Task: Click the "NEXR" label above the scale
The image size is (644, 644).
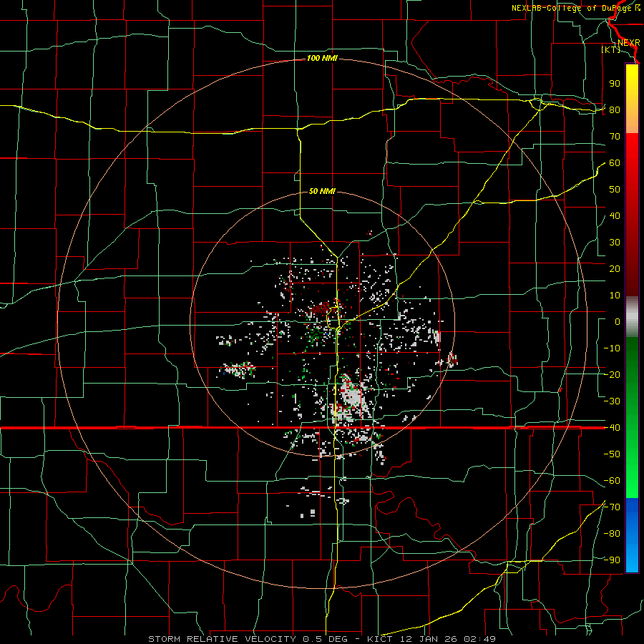Action: point(628,43)
